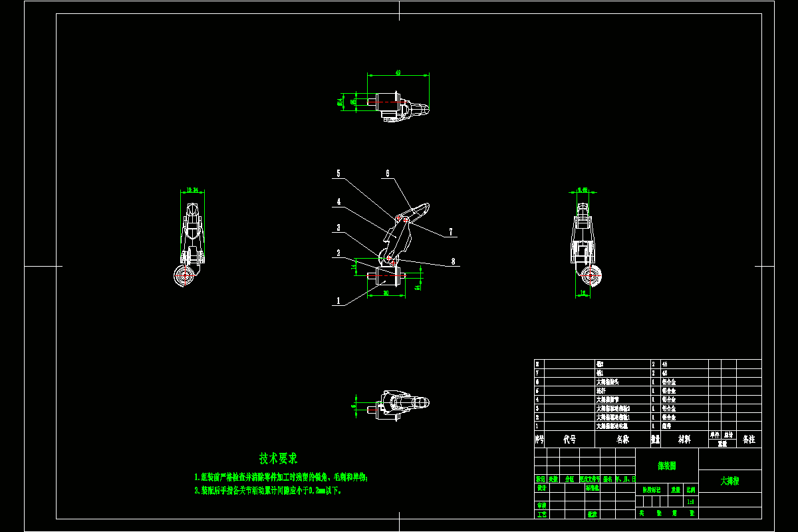Click the 40 dimension on the top view
Image resolution: width=798 pixels, height=532 pixels.
pos(398,72)
